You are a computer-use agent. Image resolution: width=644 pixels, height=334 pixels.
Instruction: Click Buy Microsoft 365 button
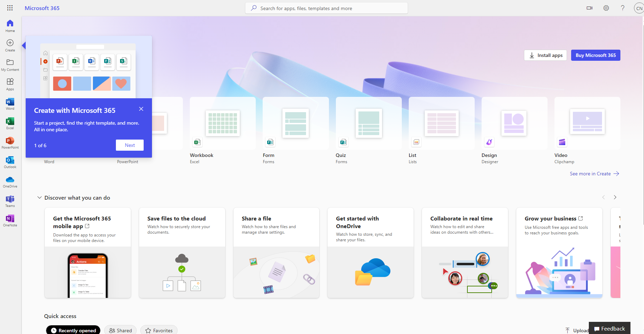click(x=596, y=55)
